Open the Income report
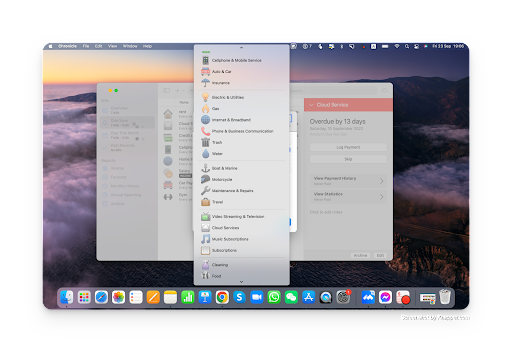This screenshot has height=363, width=512. pos(128,169)
